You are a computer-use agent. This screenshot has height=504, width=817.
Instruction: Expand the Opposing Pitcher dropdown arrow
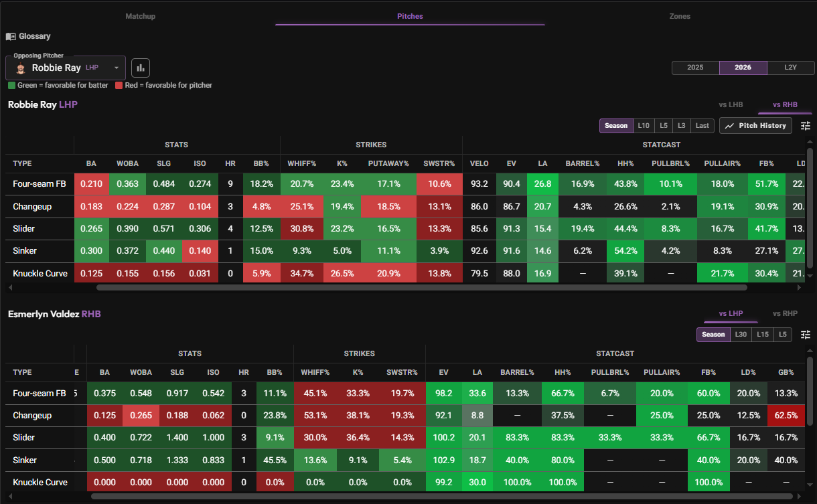point(117,68)
